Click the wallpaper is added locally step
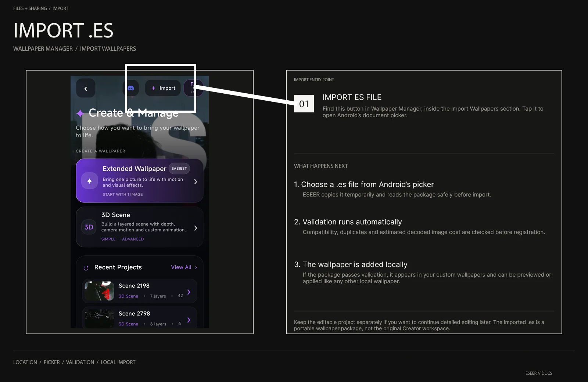Image resolution: width=588 pixels, height=382 pixels. point(351,264)
